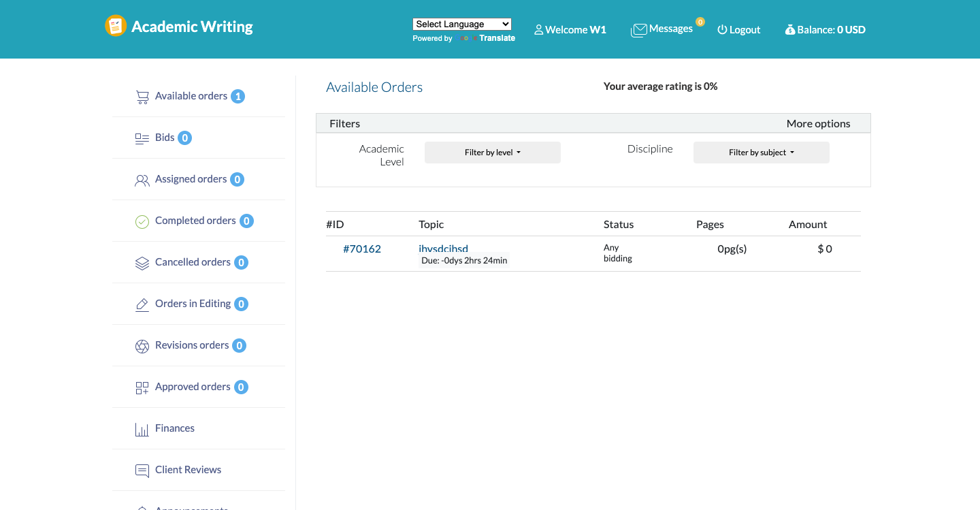980x510 pixels.
Task: Click the Academic Writing logo
Action: (178, 26)
